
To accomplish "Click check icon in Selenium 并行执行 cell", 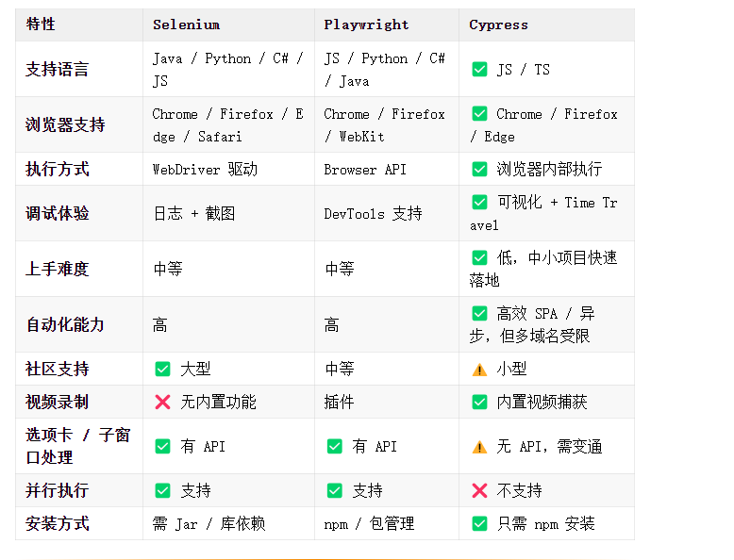I will pos(162,490).
